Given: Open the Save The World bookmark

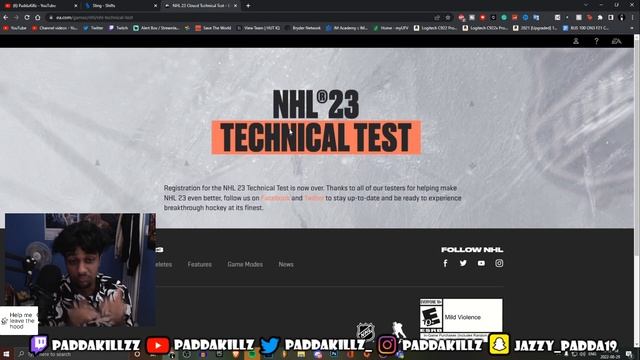Looking at the screenshot, I should pos(213,28).
